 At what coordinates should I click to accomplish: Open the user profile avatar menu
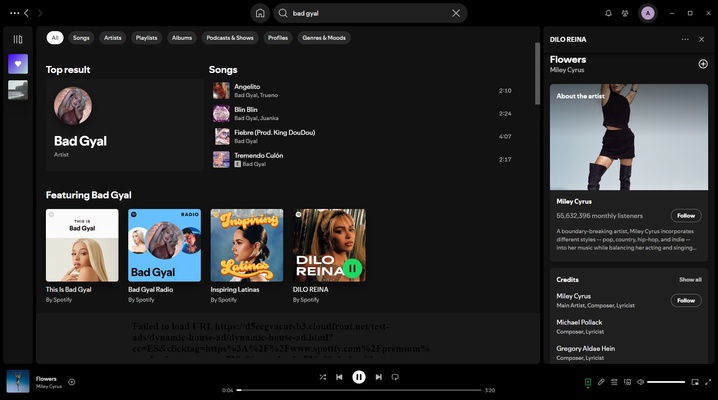click(x=647, y=13)
